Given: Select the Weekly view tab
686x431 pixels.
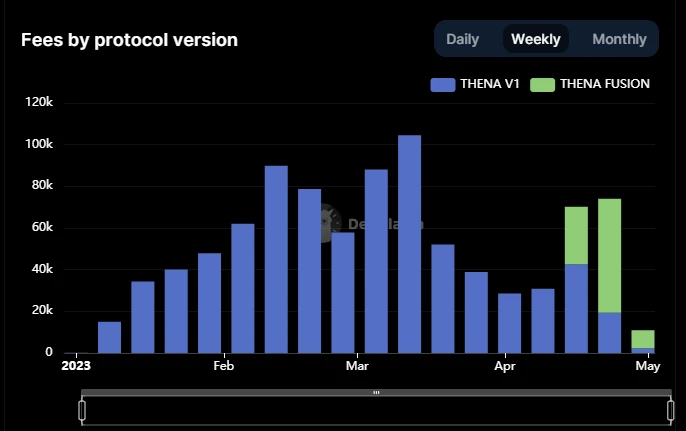Looking at the screenshot, I should click(x=536, y=39).
